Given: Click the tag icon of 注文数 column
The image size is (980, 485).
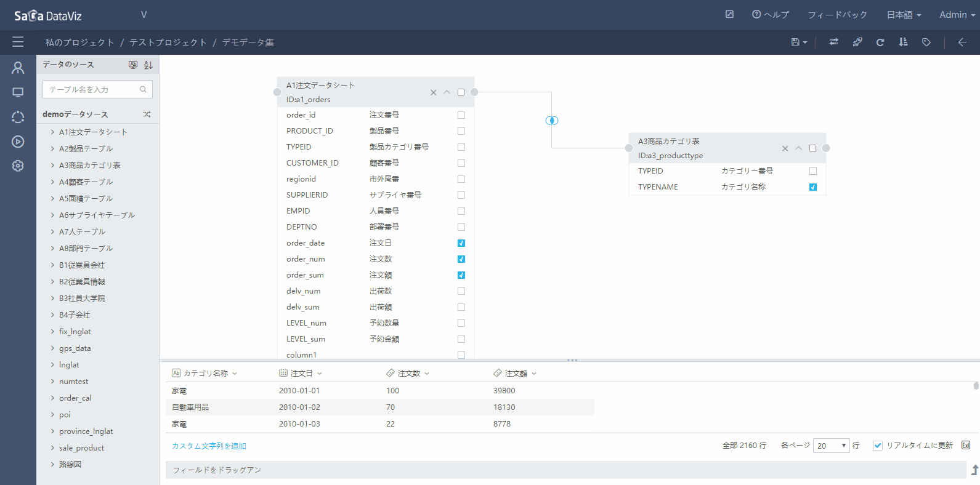Looking at the screenshot, I should (x=391, y=373).
